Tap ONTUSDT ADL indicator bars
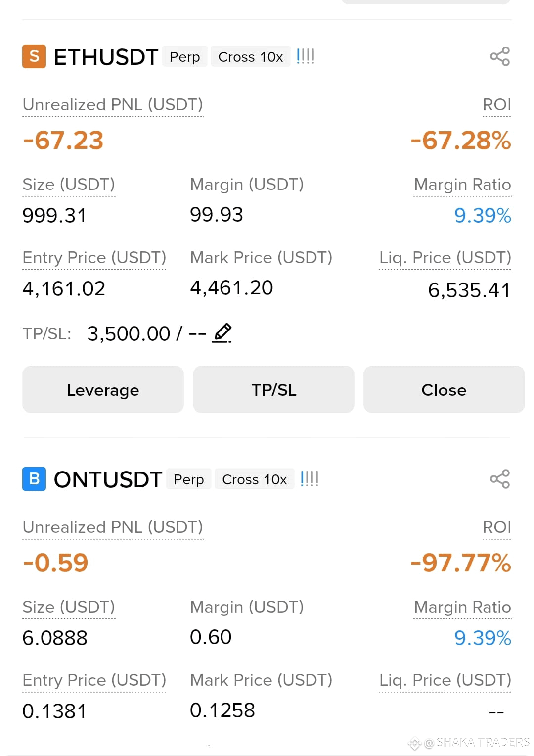This screenshot has height=756, width=534. (x=309, y=479)
